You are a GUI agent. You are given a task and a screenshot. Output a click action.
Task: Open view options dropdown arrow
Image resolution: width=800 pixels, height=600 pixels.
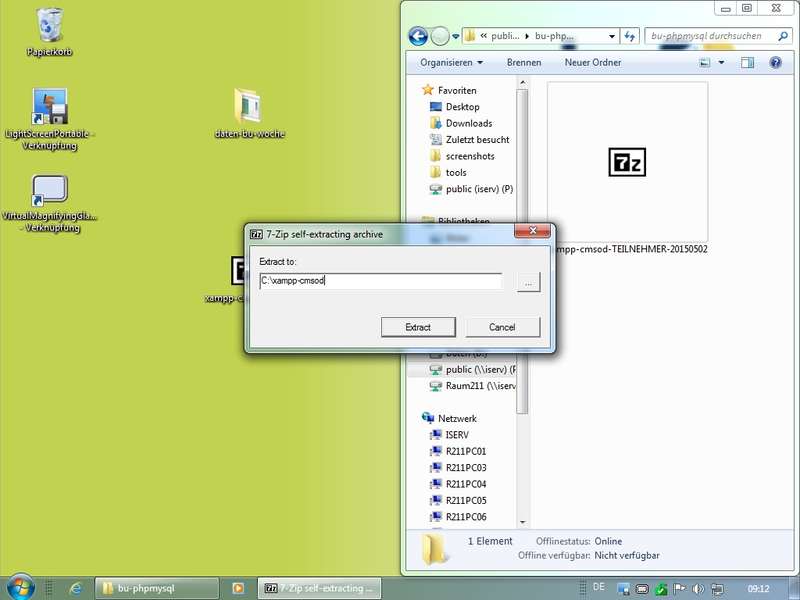coord(721,62)
